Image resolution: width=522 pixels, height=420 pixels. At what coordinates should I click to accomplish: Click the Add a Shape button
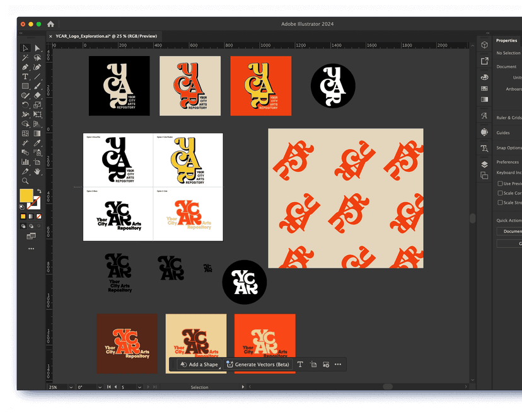click(x=199, y=365)
